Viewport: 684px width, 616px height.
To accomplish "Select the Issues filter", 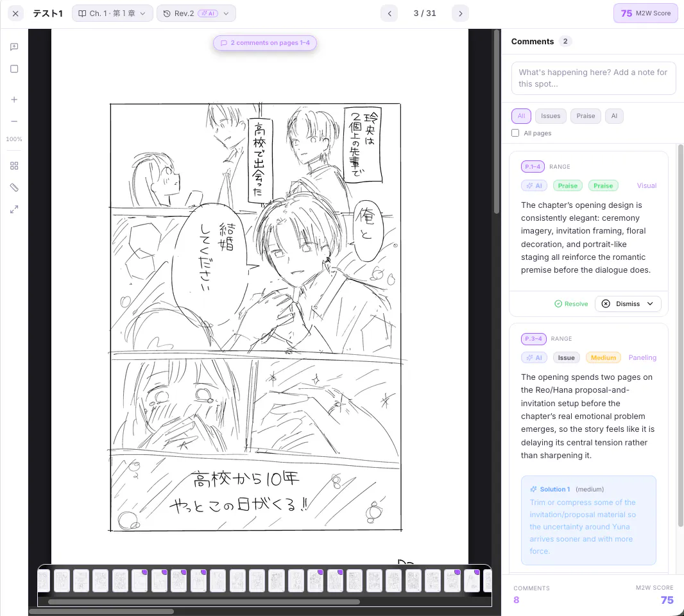I will tap(551, 116).
